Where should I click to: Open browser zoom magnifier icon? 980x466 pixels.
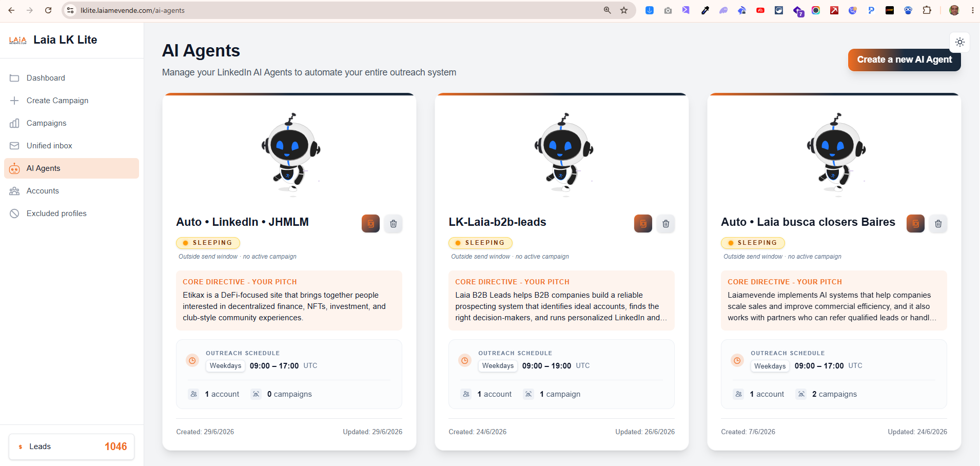(x=607, y=10)
